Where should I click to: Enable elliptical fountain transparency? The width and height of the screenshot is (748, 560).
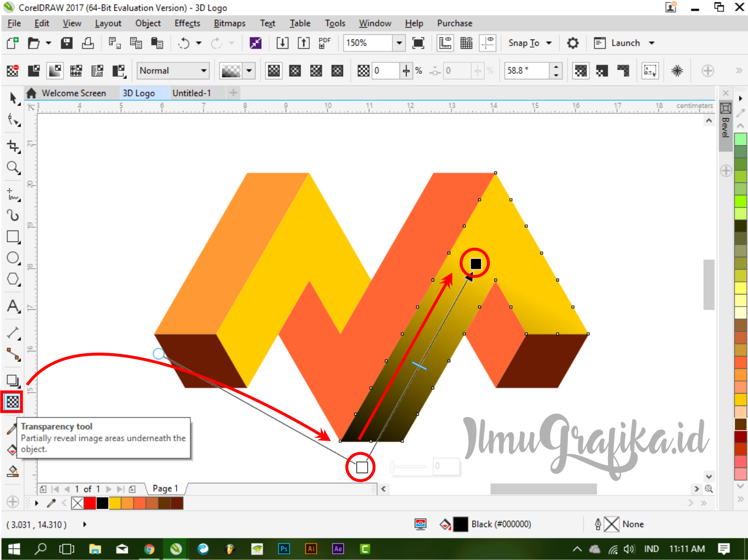click(x=295, y=70)
